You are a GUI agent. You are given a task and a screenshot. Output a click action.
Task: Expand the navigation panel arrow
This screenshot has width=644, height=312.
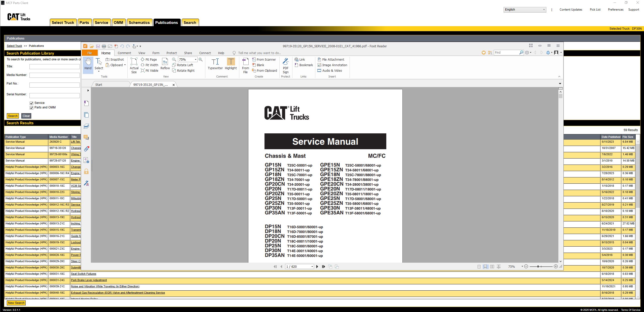[x=88, y=91]
